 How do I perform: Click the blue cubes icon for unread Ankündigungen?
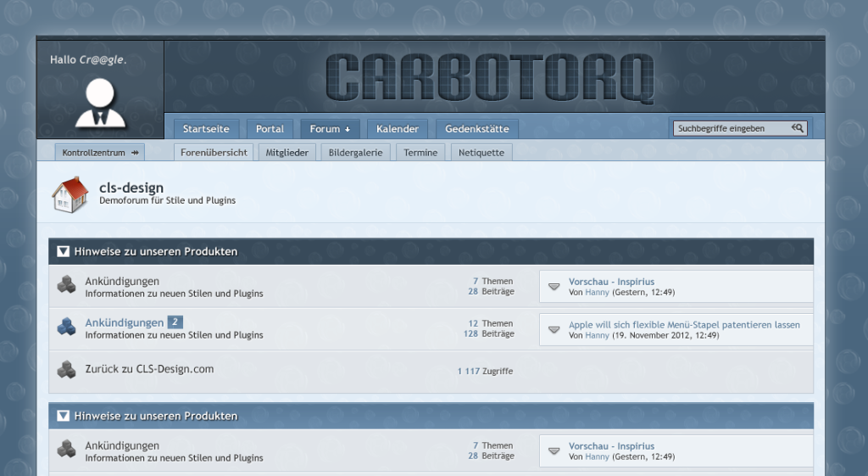(66, 328)
